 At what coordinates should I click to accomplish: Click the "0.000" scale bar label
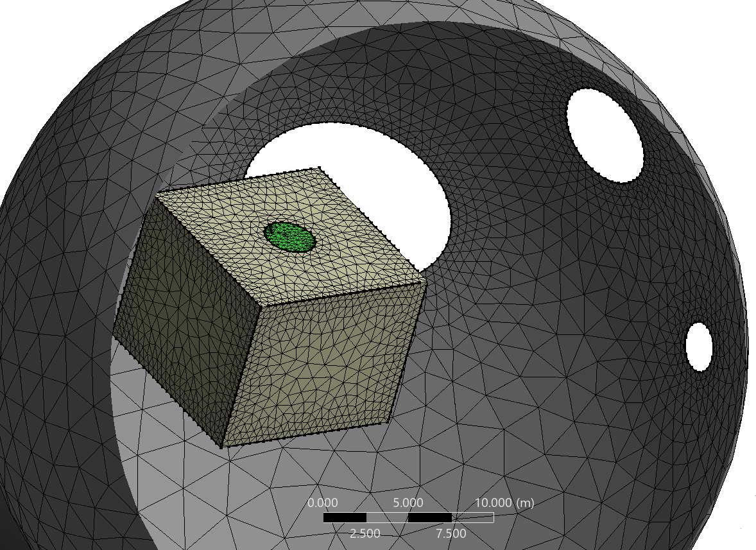click(x=323, y=503)
